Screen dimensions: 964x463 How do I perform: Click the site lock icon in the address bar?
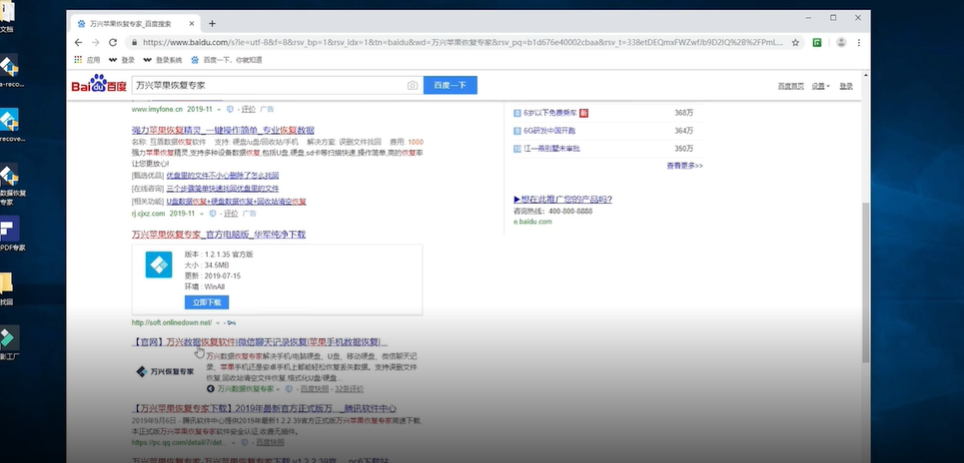(134, 42)
